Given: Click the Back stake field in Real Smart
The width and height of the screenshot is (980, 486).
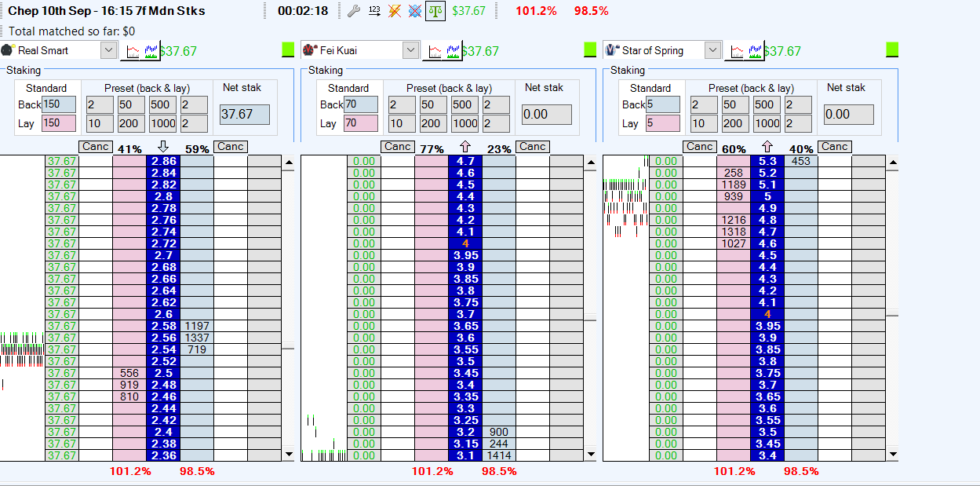Looking at the screenshot, I should (59, 104).
